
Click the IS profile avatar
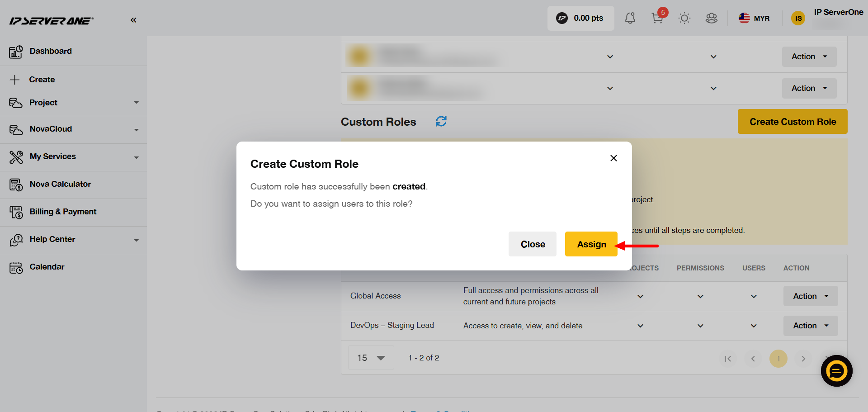click(798, 18)
